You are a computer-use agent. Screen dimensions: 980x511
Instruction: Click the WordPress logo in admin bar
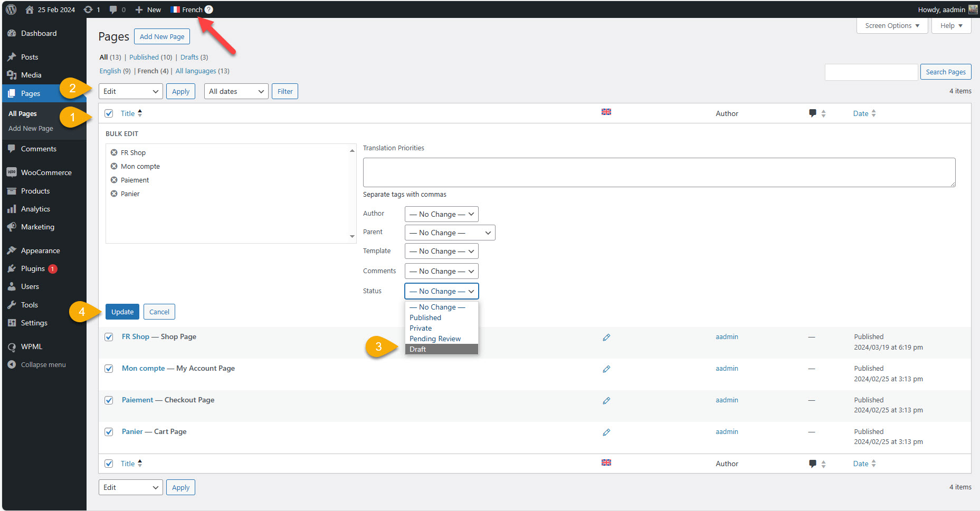[11, 9]
